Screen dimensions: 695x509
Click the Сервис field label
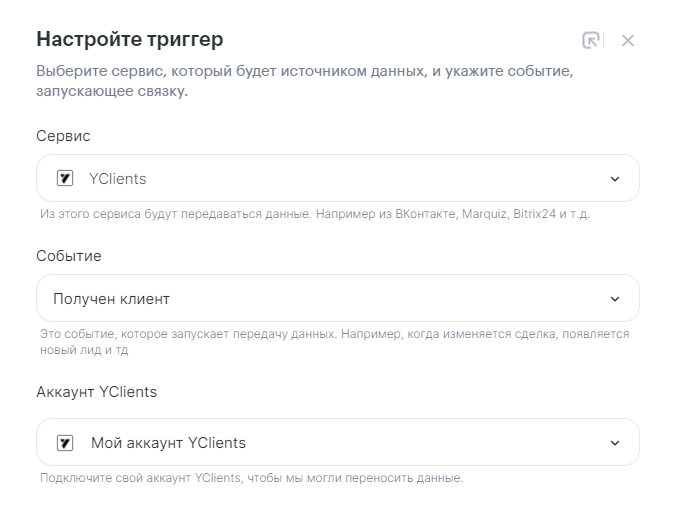pyautogui.click(x=63, y=136)
